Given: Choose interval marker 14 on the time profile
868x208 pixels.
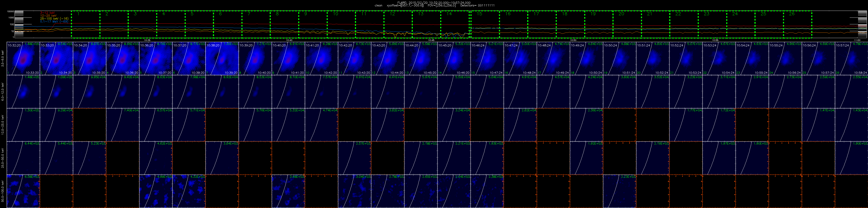Looking at the screenshot, I should point(449,14).
